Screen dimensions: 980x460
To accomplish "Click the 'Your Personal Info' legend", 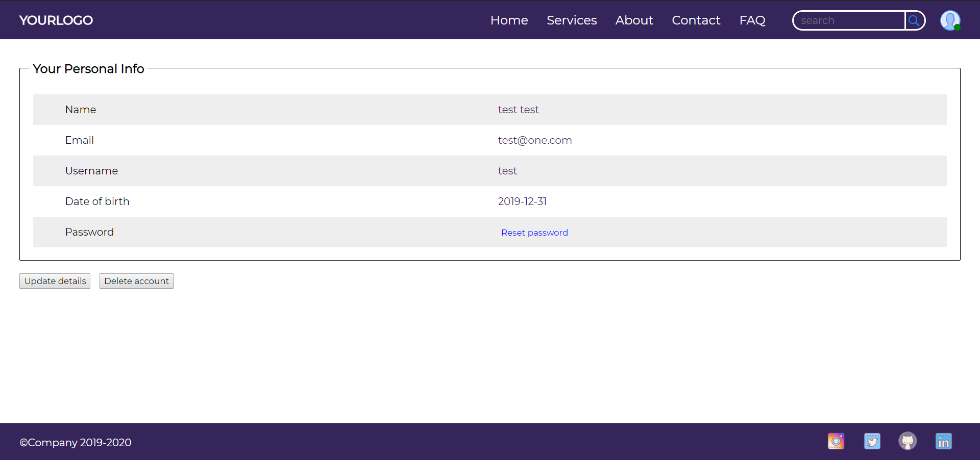I will point(88,69).
